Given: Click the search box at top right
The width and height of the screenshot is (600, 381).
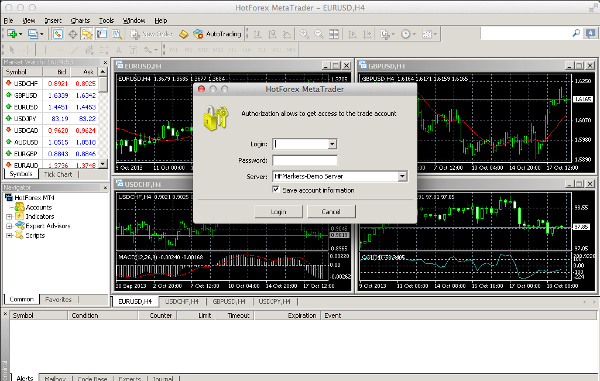Looking at the screenshot, I should [x=525, y=33].
